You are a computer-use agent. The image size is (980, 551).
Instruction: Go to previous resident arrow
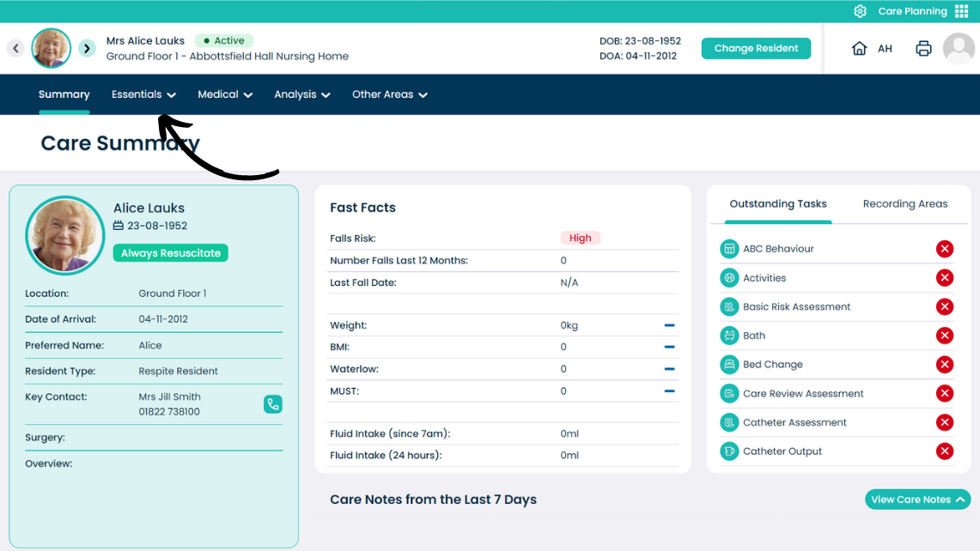(x=15, y=48)
